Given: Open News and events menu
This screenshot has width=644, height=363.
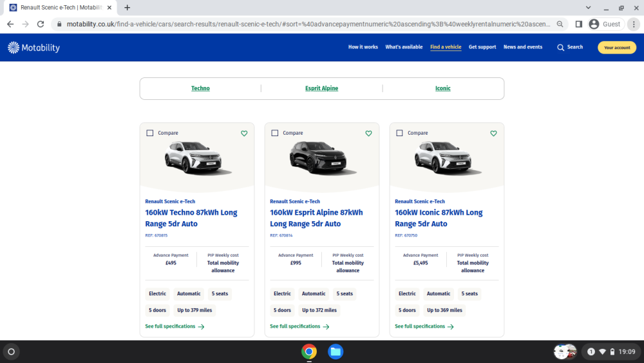Looking at the screenshot, I should pyautogui.click(x=523, y=47).
